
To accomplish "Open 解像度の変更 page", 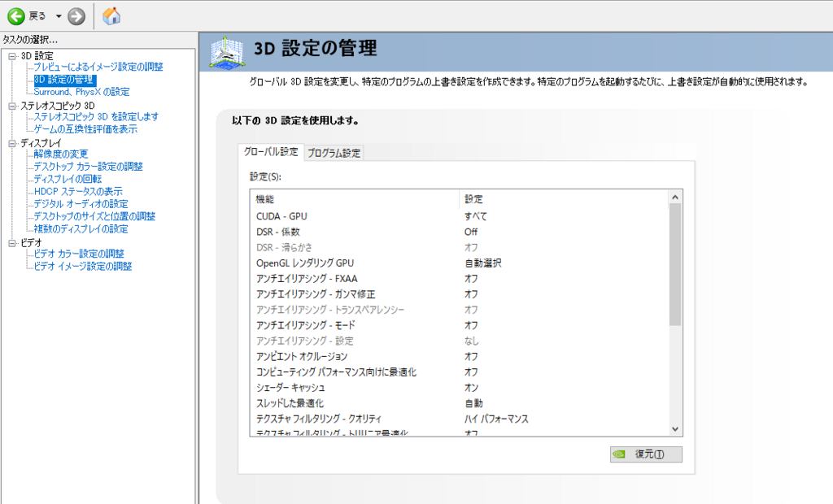I will [x=60, y=154].
